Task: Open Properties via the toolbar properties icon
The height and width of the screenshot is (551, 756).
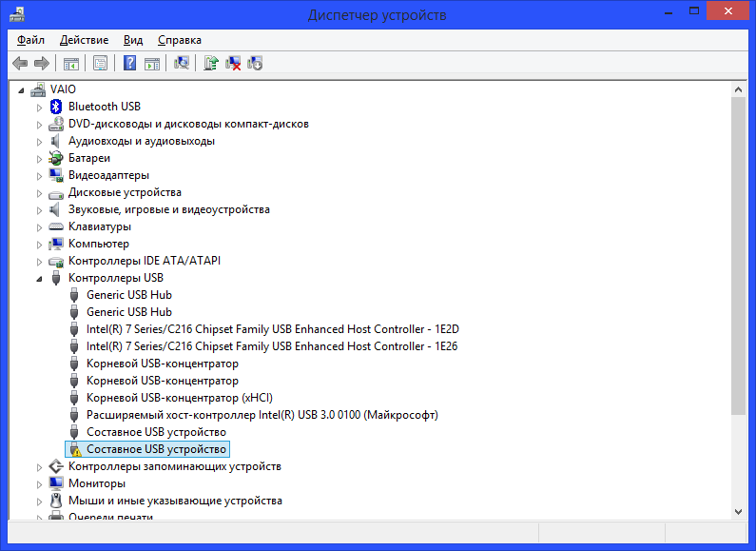Action: pyautogui.click(x=100, y=63)
